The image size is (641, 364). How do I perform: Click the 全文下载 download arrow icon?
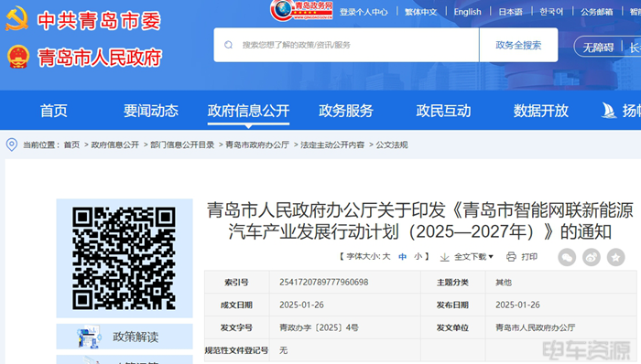tap(444, 257)
